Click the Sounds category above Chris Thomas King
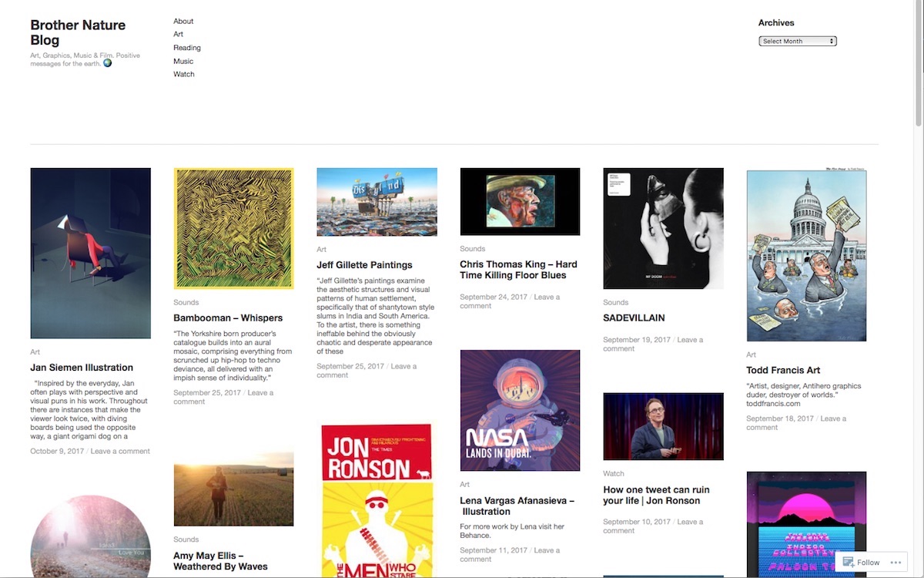Image resolution: width=924 pixels, height=578 pixels. 472,249
